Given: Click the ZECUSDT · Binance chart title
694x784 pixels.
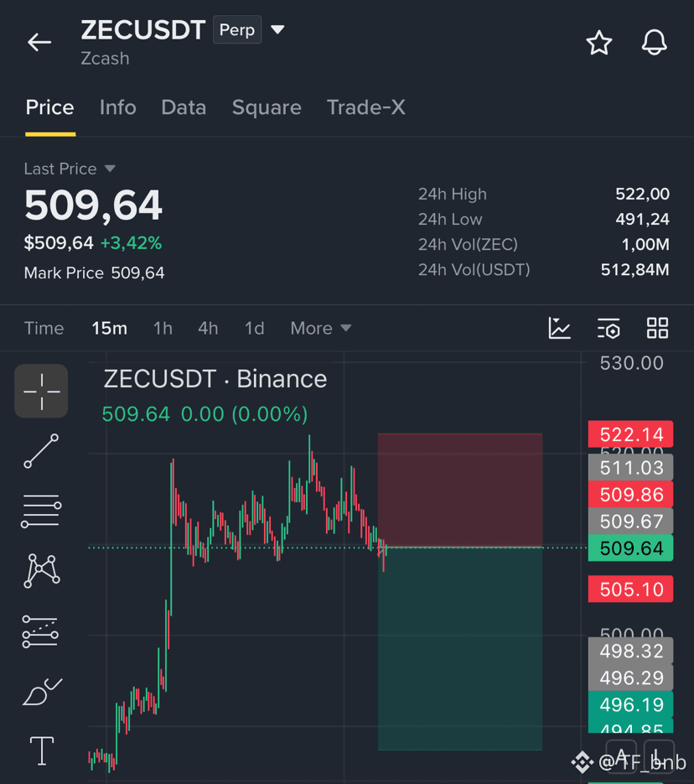Looking at the screenshot, I should point(215,379).
